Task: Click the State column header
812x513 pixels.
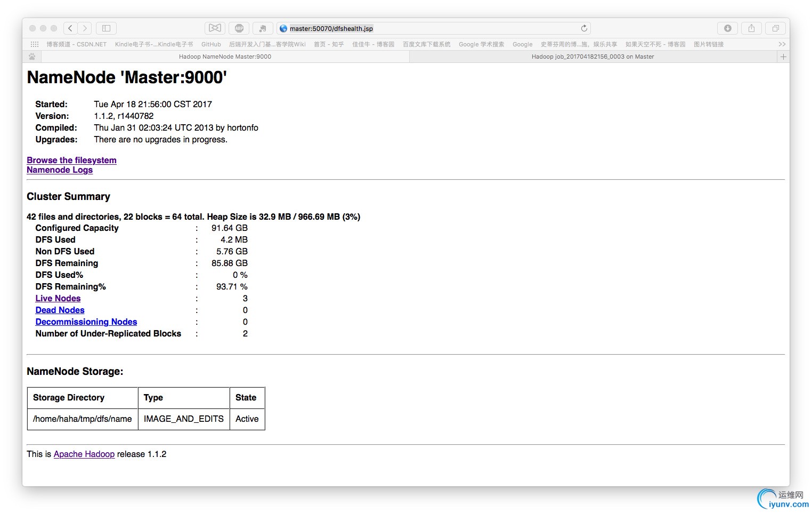Action: coord(247,398)
